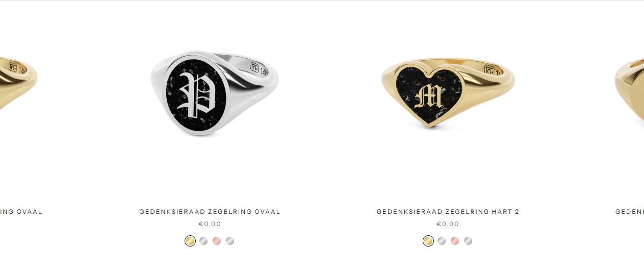
Task: Click the €0,00 price under Zegelring Ovaal
Action: [210, 224]
